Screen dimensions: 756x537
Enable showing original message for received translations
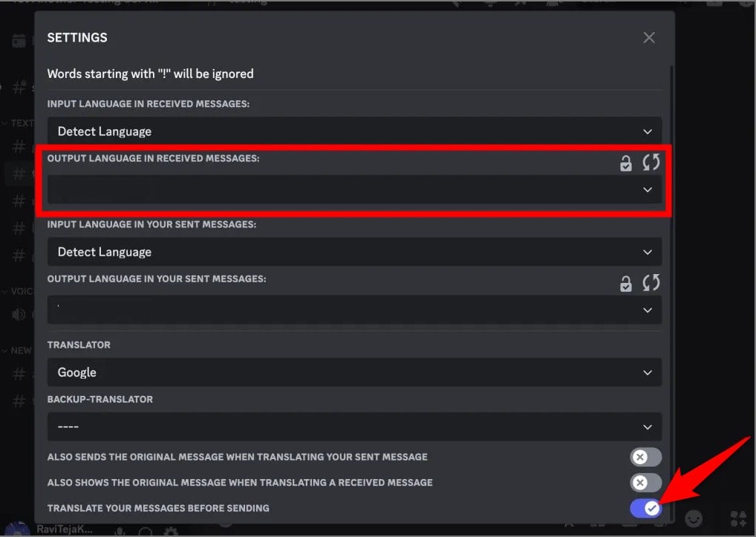pyautogui.click(x=645, y=482)
